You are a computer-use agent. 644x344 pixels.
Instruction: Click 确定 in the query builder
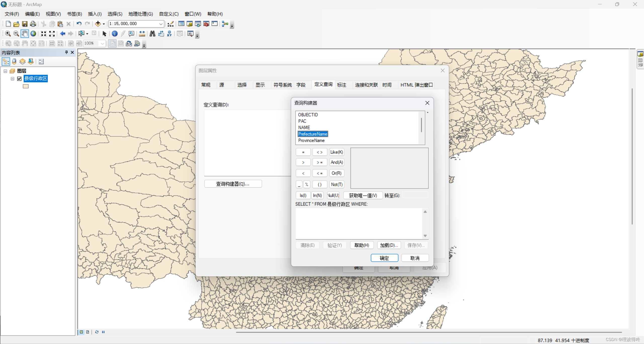(x=384, y=258)
